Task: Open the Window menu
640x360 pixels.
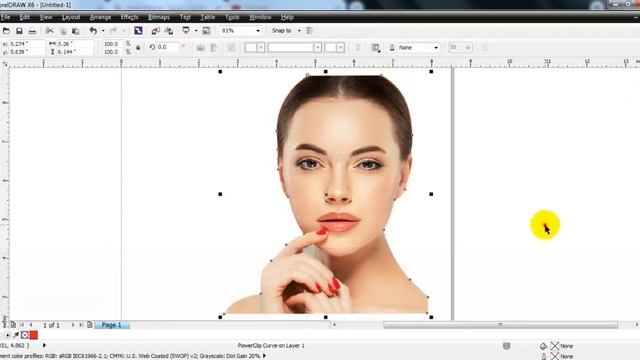Action: click(x=260, y=17)
